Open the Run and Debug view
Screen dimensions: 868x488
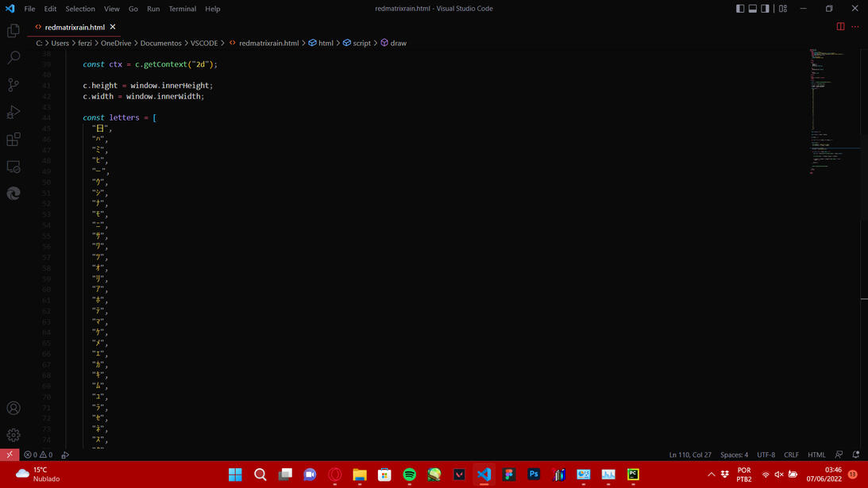[x=14, y=112]
